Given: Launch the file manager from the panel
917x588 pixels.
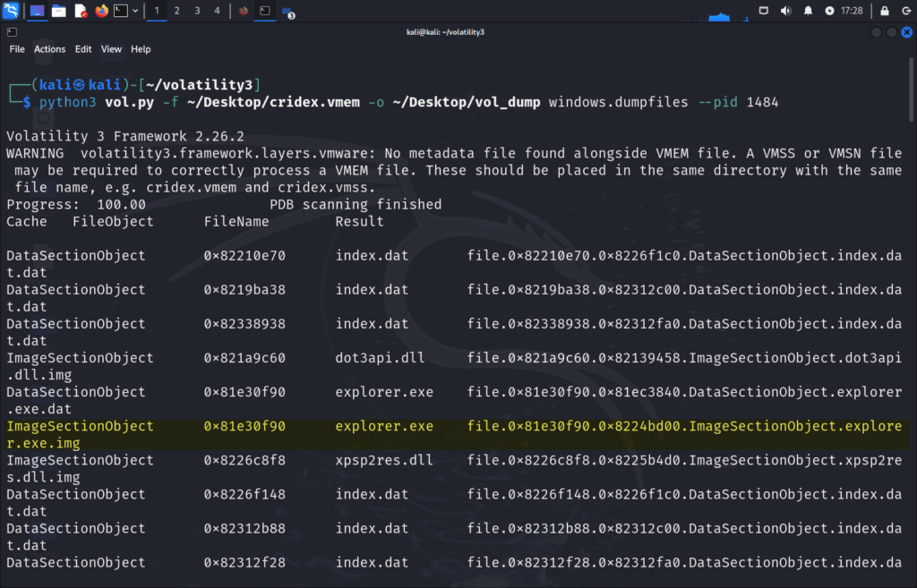Looking at the screenshot, I should tap(58, 11).
